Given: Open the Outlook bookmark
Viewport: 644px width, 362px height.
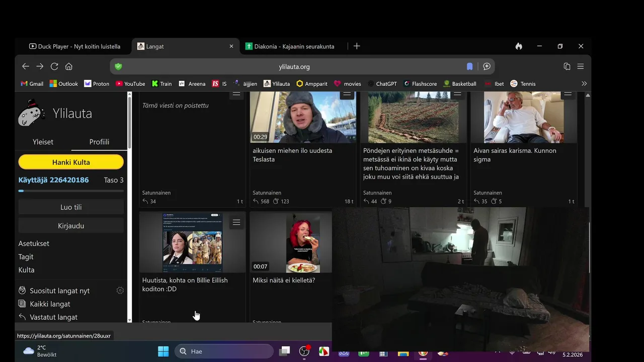Looking at the screenshot, I should 63,84.
